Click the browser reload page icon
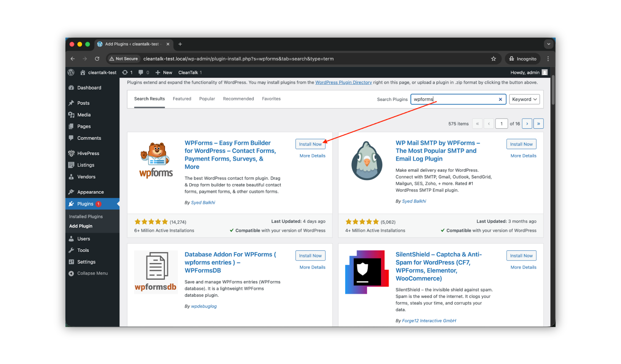The image size is (621, 364). (x=97, y=59)
